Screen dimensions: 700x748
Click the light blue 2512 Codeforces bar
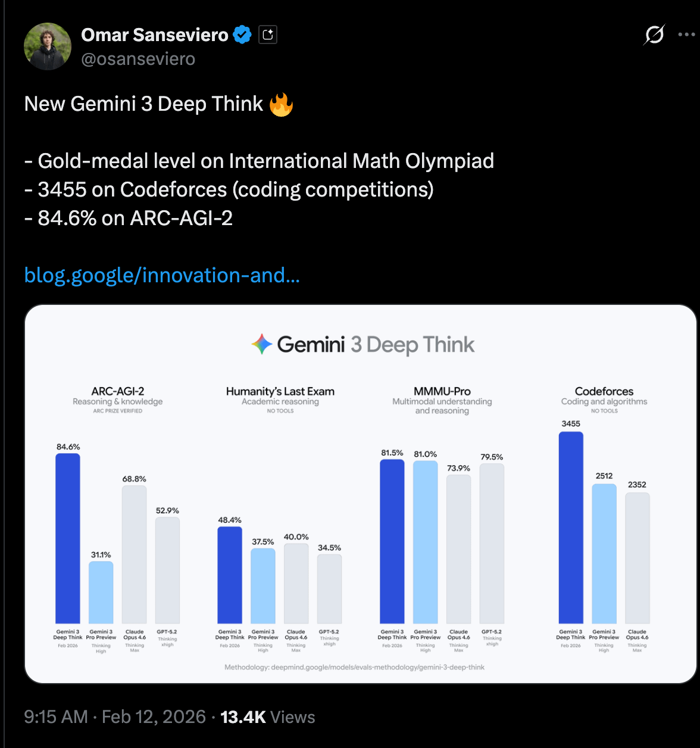[604, 553]
